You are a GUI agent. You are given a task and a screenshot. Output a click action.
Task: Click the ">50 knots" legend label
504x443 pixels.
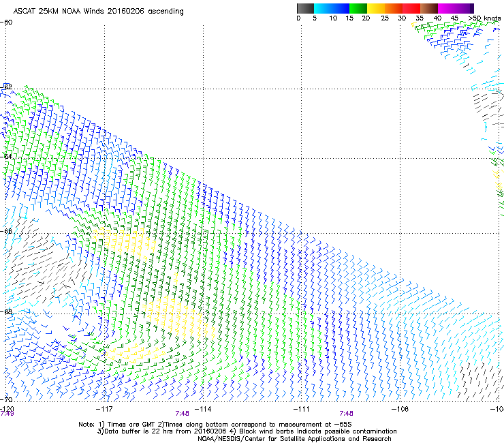click(484, 18)
